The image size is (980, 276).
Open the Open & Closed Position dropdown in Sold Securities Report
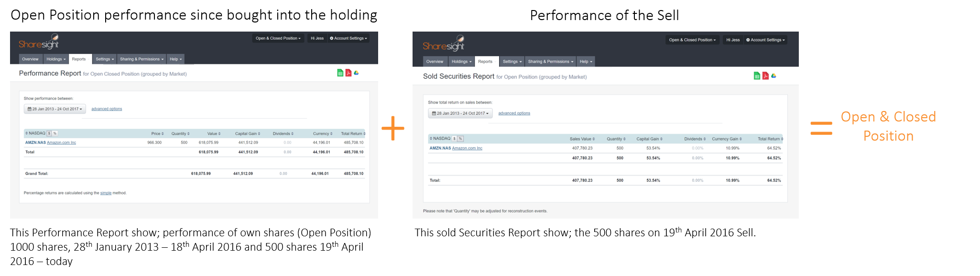[x=692, y=40]
